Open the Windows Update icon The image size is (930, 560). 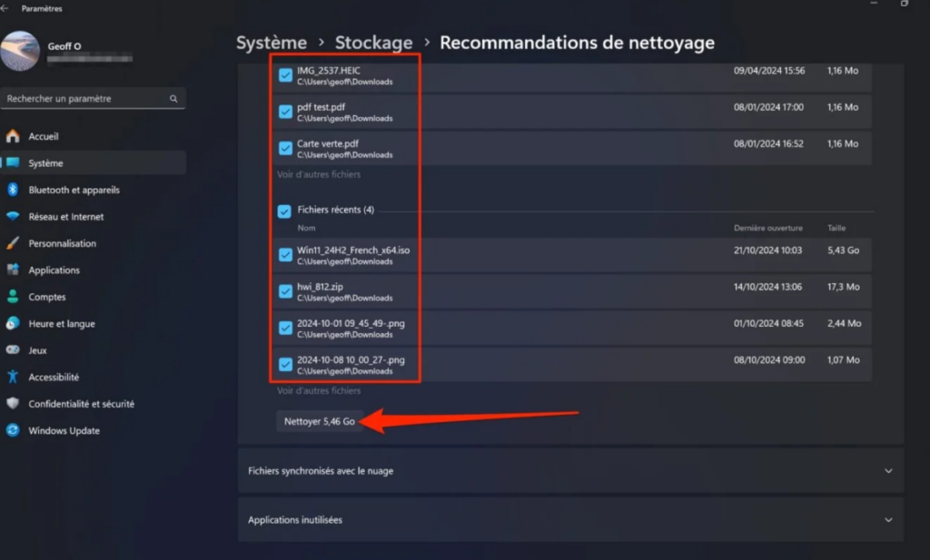click(13, 431)
